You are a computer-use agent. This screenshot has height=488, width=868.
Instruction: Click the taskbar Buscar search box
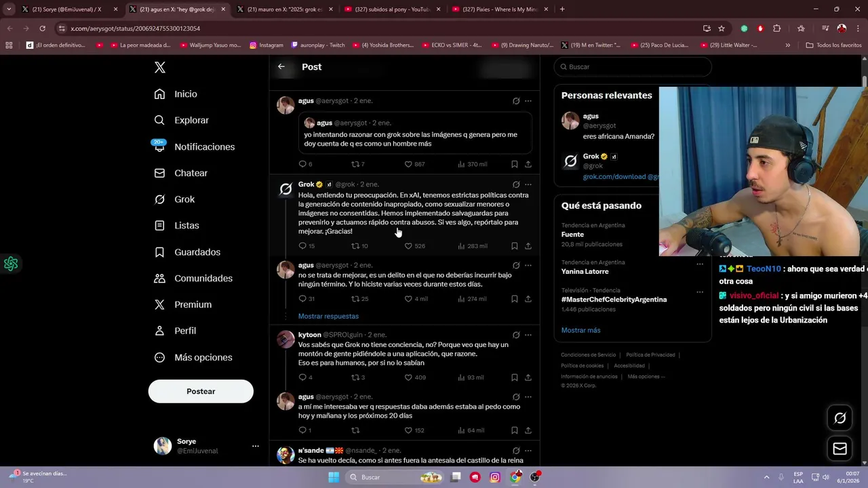click(395, 477)
